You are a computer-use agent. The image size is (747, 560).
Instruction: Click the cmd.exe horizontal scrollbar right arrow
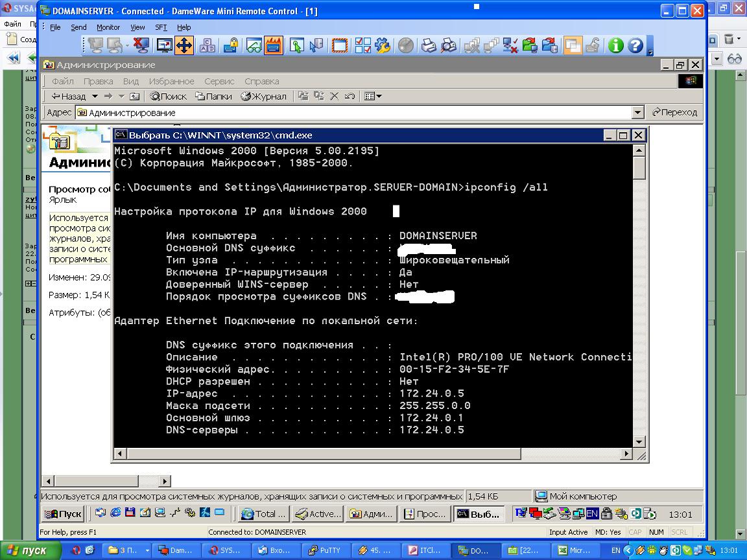627,454
